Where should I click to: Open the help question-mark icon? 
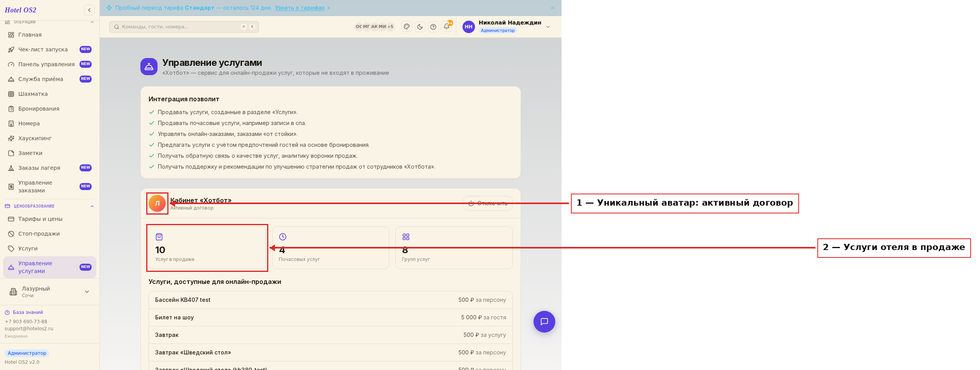pos(433,27)
